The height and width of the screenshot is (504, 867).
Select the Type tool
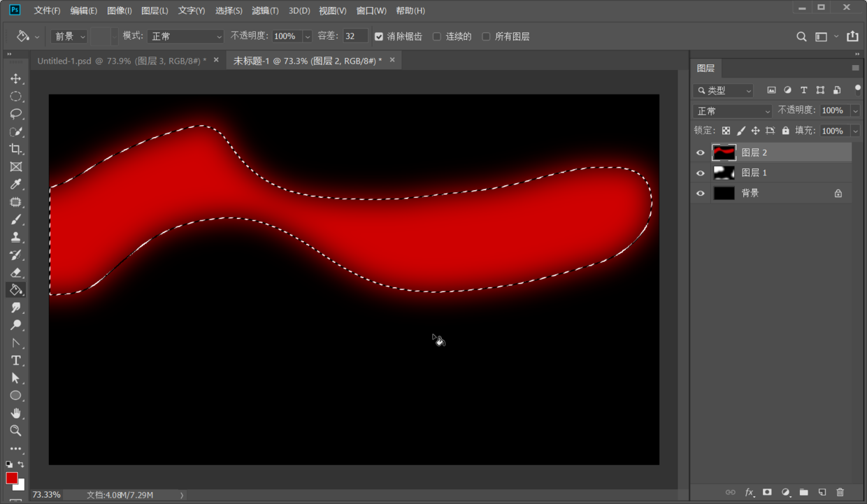pyautogui.click(x=16, y=360)
